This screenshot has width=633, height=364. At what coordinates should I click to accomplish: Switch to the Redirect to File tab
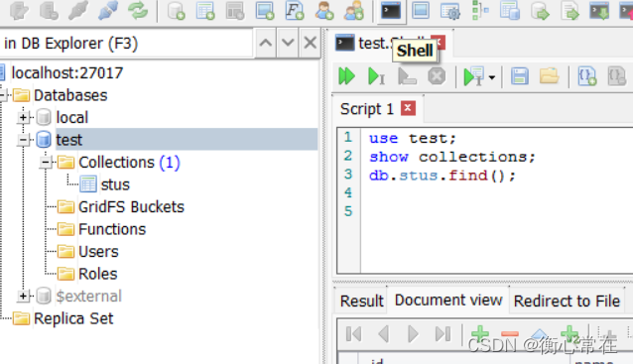[x=567, y=301]
